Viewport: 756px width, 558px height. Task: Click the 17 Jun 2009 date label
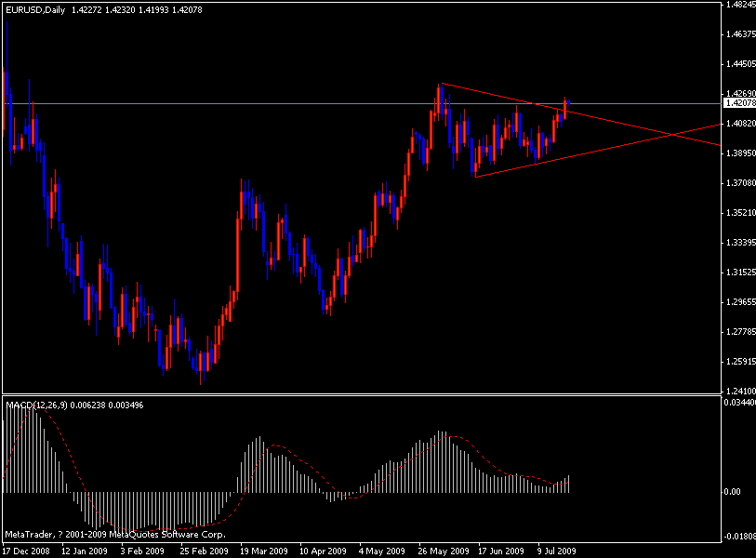(x=501, y=551)
